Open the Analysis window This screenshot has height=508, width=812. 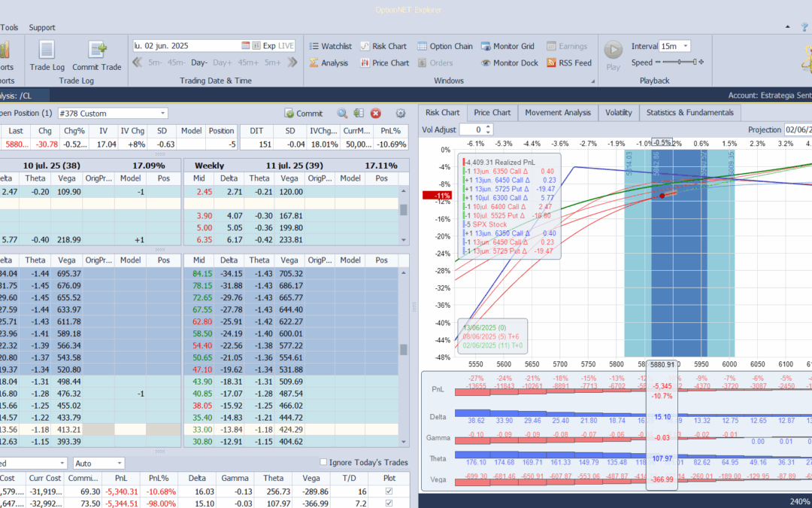tap(329, 62)
